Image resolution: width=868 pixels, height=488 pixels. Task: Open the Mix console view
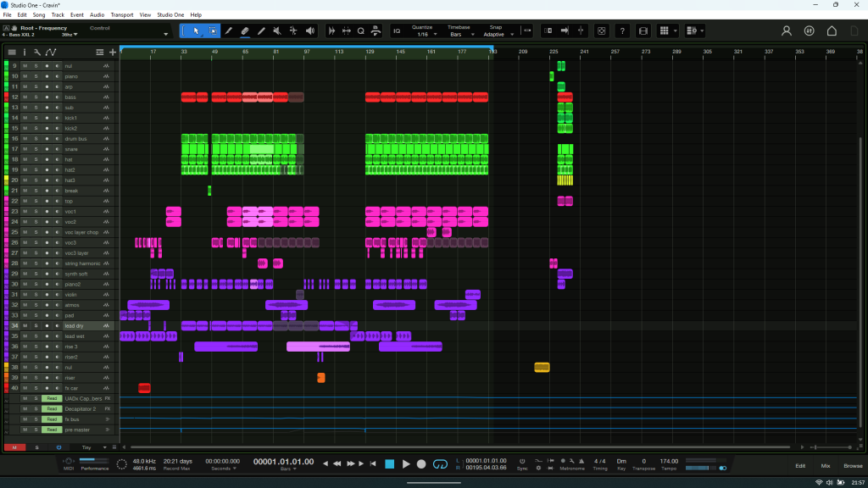[x=825, y=466]
